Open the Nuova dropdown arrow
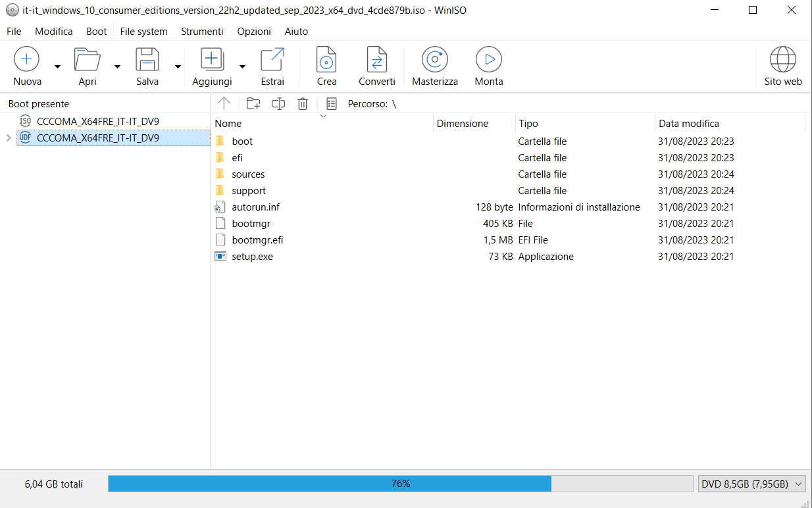This screenshot has height=508, width=812. [x=57, y=66]
